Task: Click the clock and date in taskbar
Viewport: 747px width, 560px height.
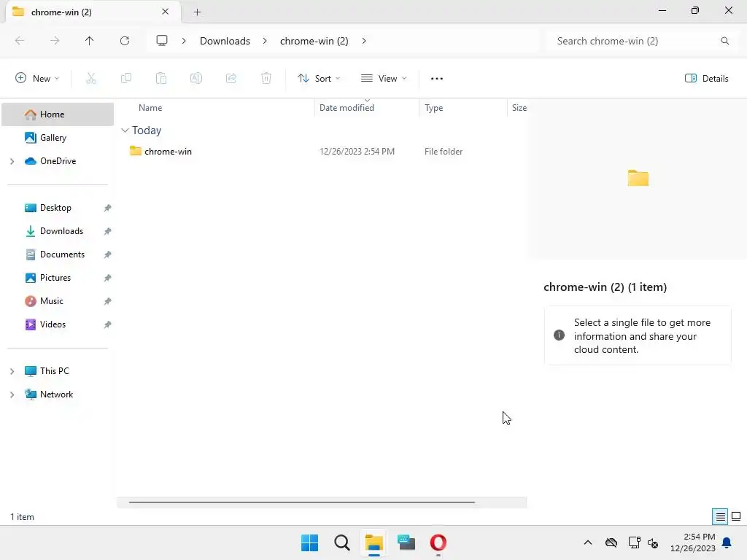Action: 693,542
